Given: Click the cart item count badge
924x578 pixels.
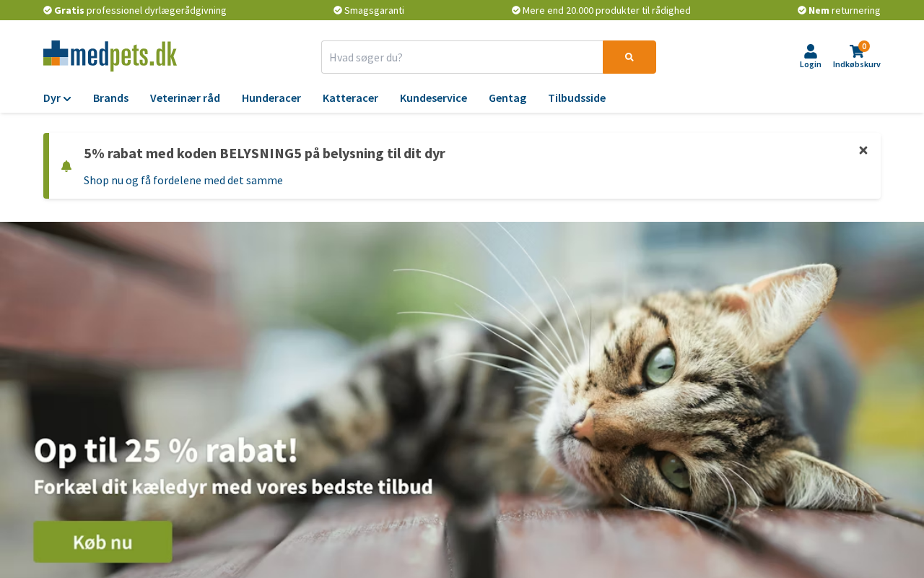Looking at the screenshot, I should point(864,46).
